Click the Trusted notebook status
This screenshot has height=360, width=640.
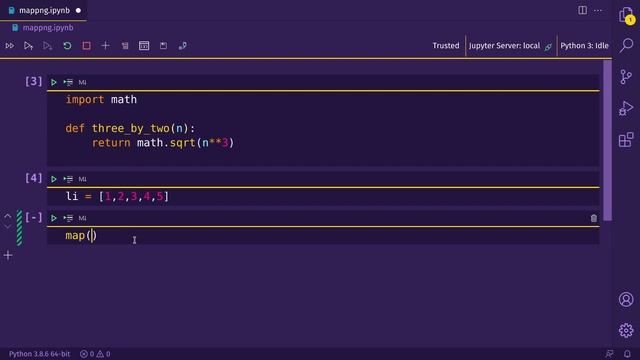click(446, 46)
